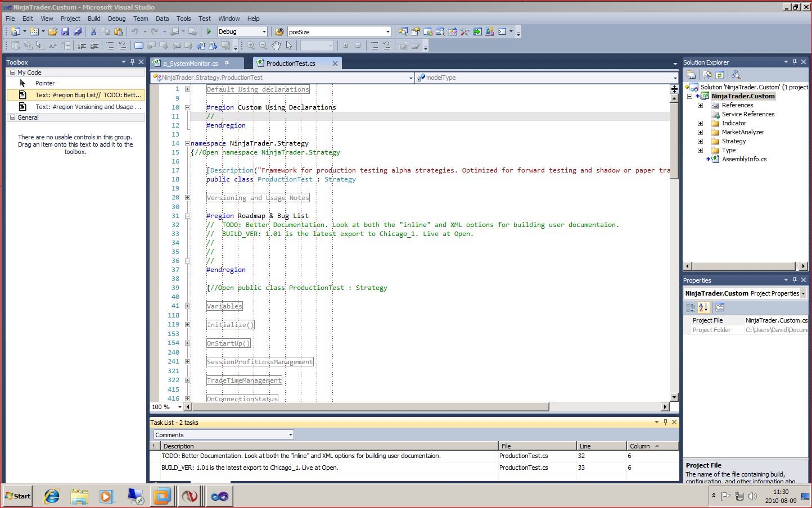Select the BUILD_VER 1.01 task row
The image size is (812, 508).
[x=414, y=468]
